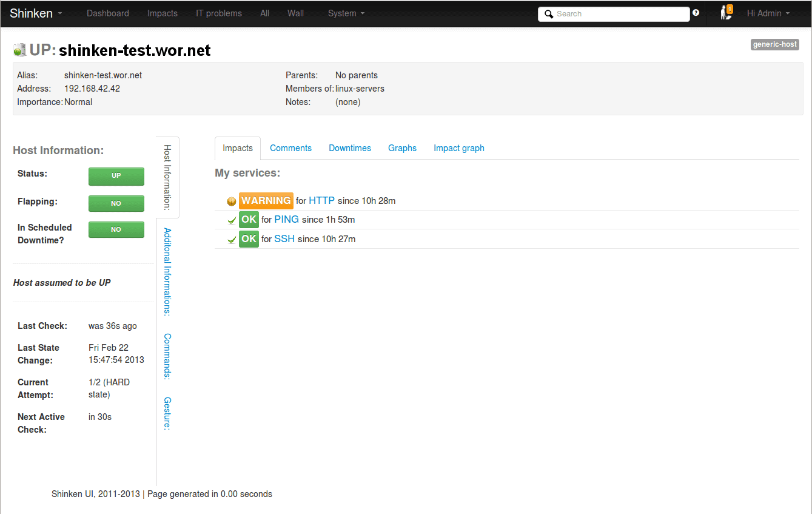812x514 pixels.
Task: Click the OK badge for SSH
Action: pyautogui.click(x=249, y=238)
